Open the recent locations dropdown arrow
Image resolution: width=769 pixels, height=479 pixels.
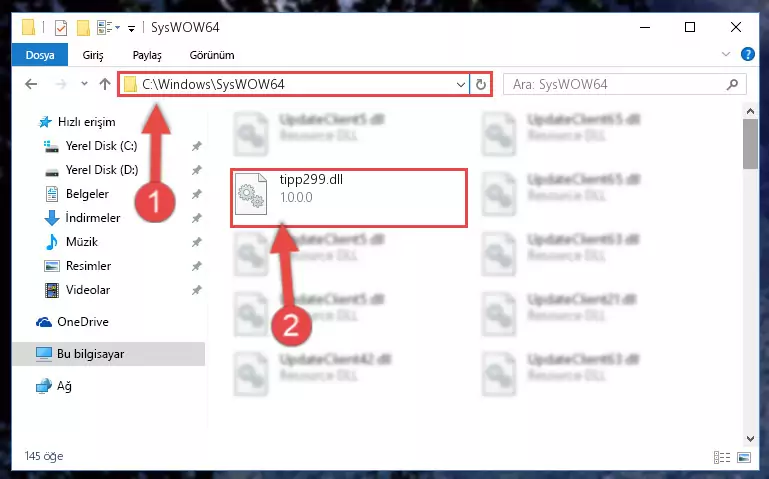(x=84, y=84)
